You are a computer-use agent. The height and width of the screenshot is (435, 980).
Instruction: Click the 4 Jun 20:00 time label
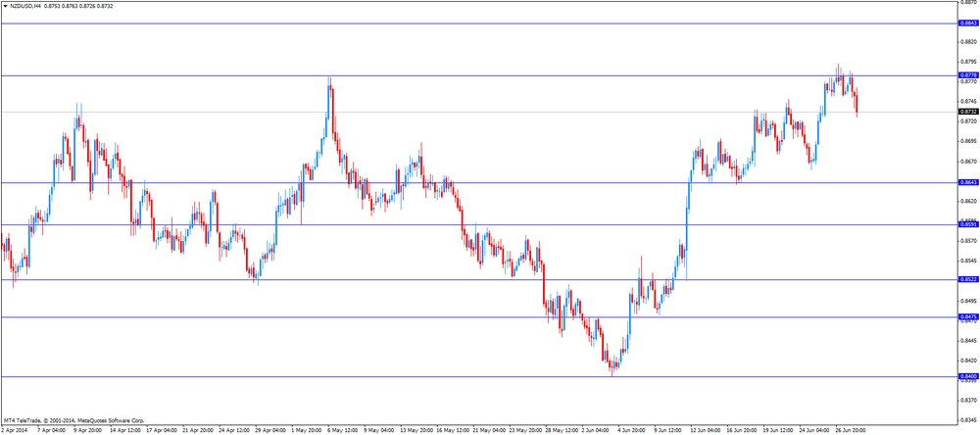point(632,430)
